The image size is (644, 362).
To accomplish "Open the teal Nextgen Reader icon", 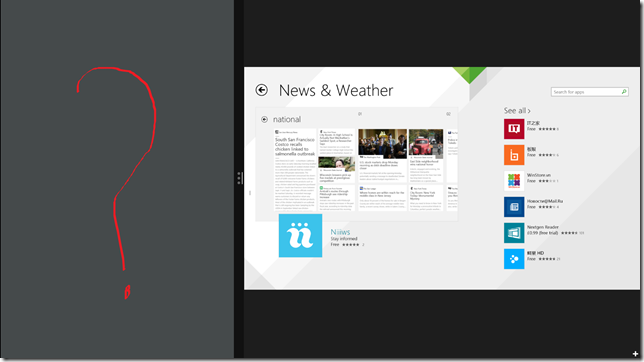I will click(x=514, y=233).
